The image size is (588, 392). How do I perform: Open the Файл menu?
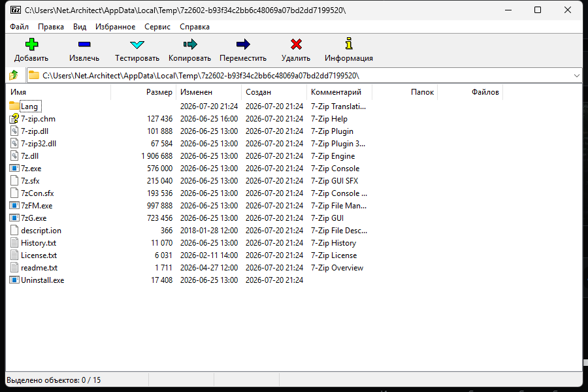pos(19,27)
